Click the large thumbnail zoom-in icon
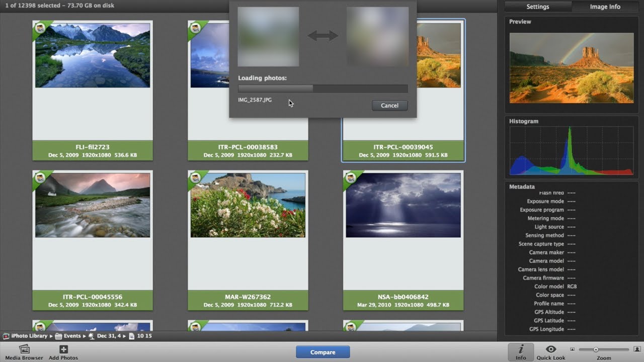Screen dimensions: 644x362 tap(637, 349)
